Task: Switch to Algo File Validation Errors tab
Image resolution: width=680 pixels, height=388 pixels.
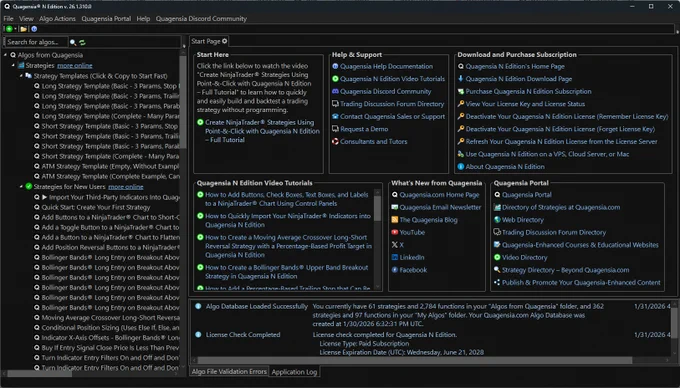Action: point(229,372)
